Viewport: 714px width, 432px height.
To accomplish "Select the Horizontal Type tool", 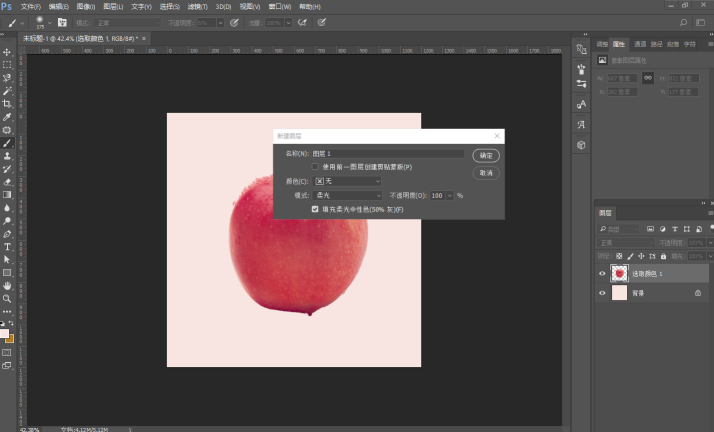I will coord(7,247).
